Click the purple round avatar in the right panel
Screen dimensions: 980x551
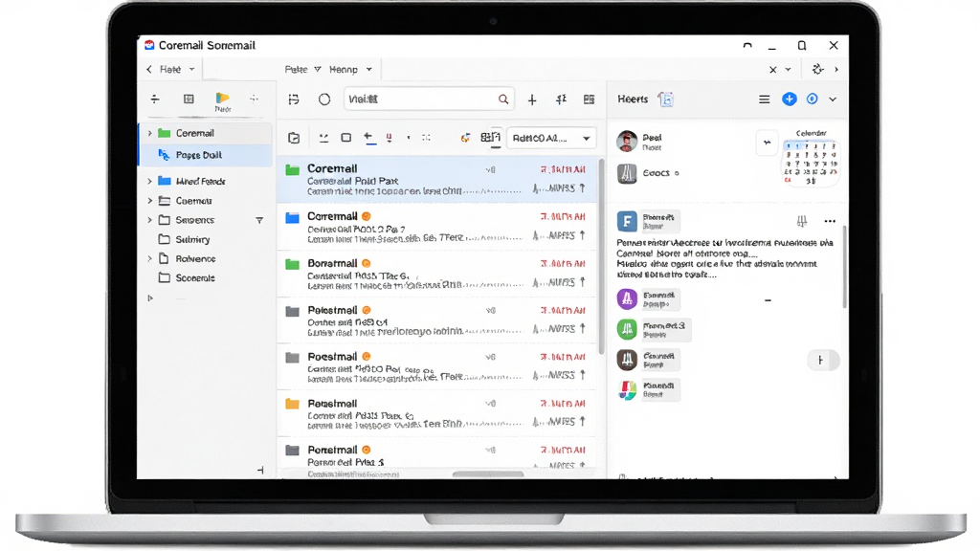[627, 298]
